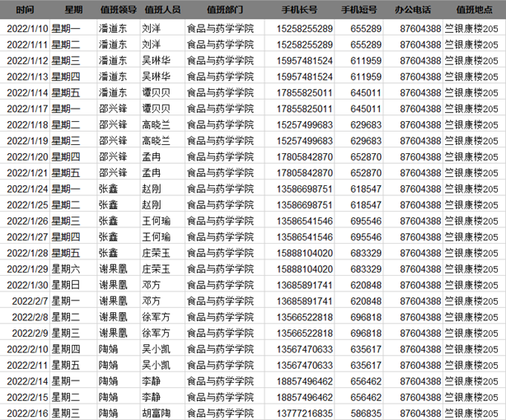Select the 手机长号 header cell

(300, 10)
